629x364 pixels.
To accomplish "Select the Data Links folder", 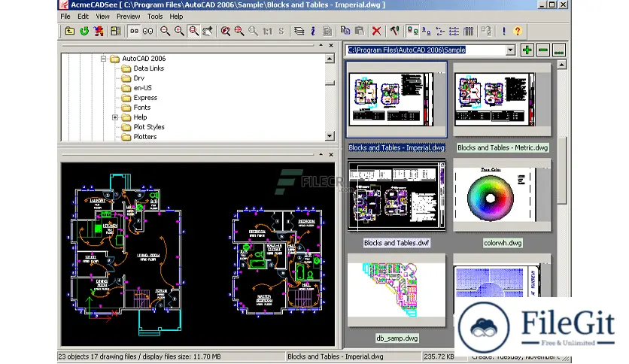I will point(148,68).
